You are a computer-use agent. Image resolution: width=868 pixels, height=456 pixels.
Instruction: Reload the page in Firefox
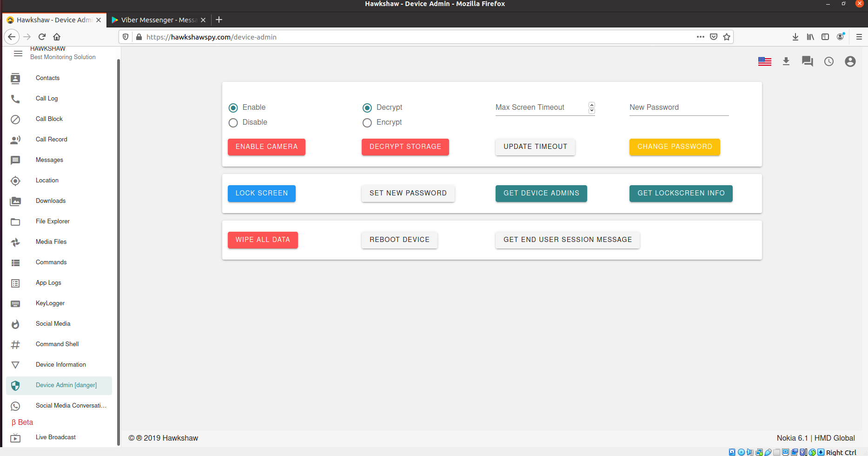[x=42, y=37]
